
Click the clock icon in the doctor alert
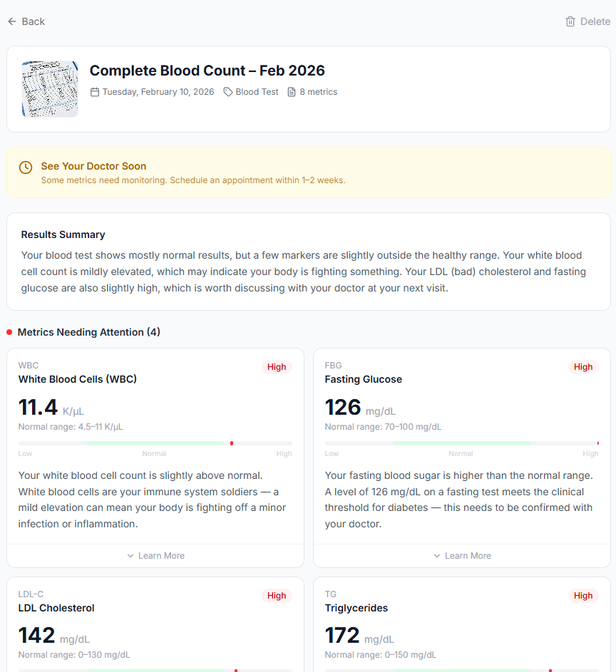[26, 167]
